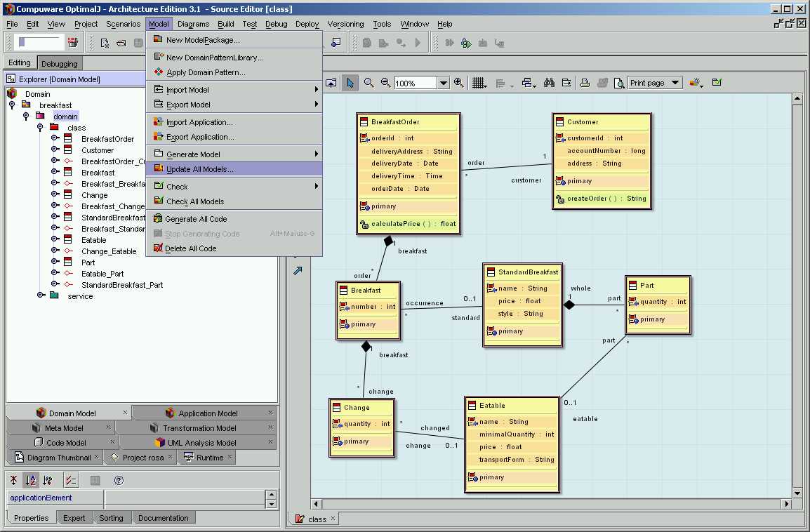Click the printer icon in diagram toolbar

585,83
